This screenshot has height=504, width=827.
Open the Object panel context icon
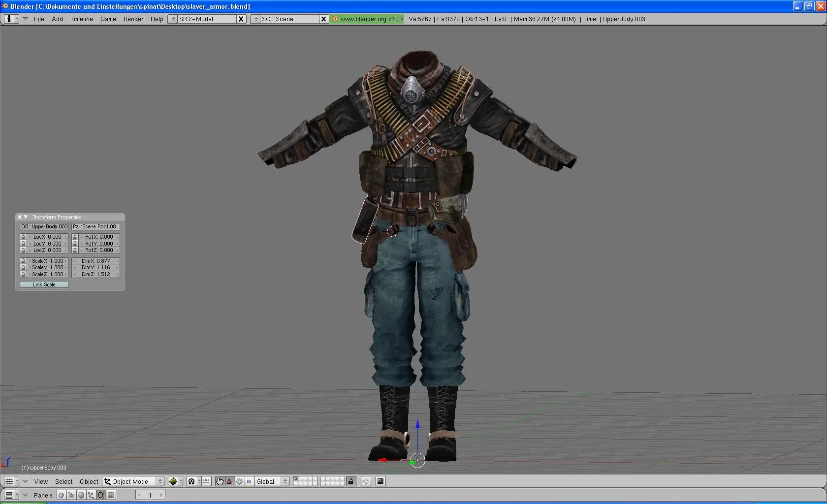pyautogui.click(x=91, y=495)
